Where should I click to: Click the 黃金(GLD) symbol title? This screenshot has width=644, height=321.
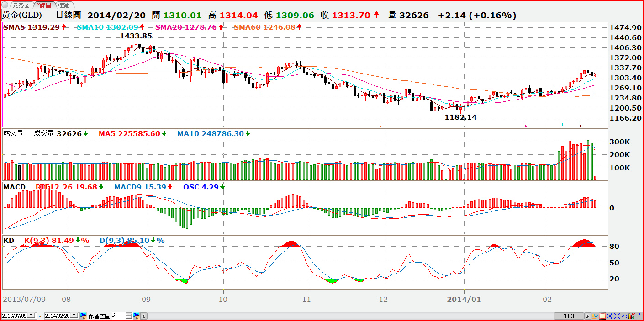(22, 15)
